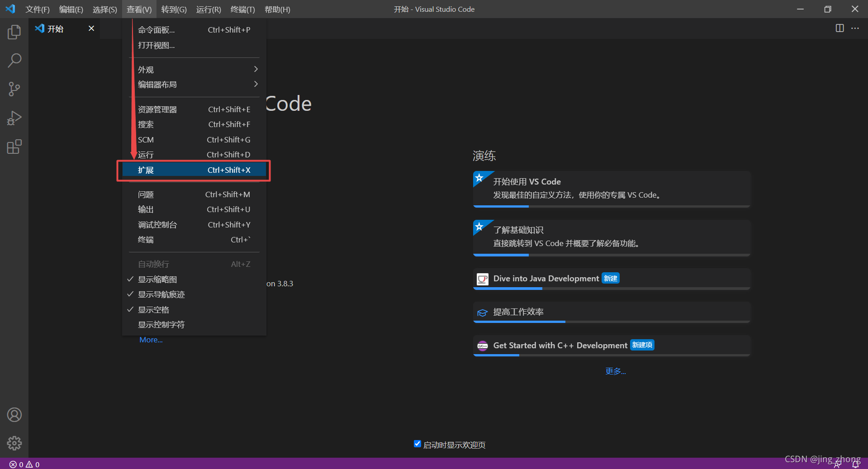
Task: Expand the 外观 submenu
Action: pos(194,70)
